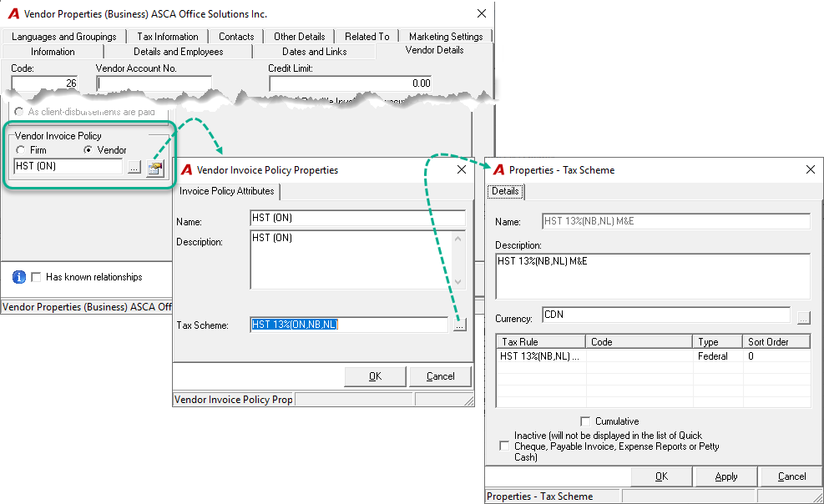
Task: Open Dates and Links tab
Action: pyautogui.click(x=314, y=52)
